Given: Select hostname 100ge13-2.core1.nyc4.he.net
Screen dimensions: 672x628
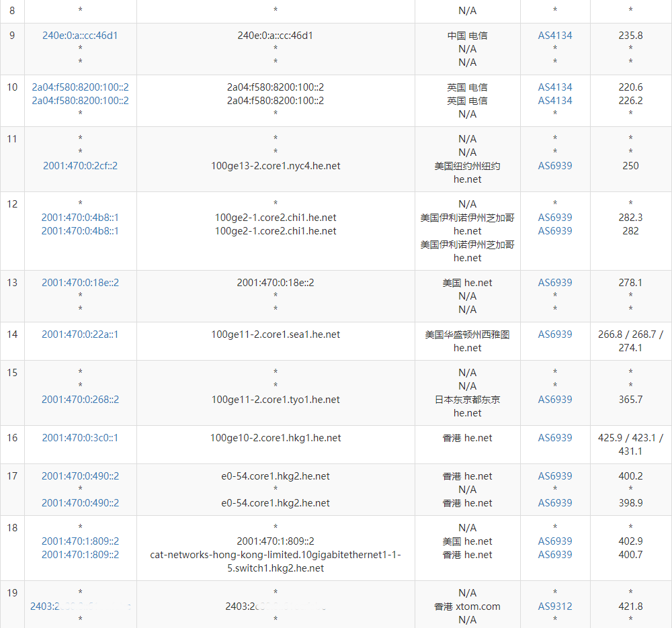Looking at the screenshot, I should click(x=276, y=166).
